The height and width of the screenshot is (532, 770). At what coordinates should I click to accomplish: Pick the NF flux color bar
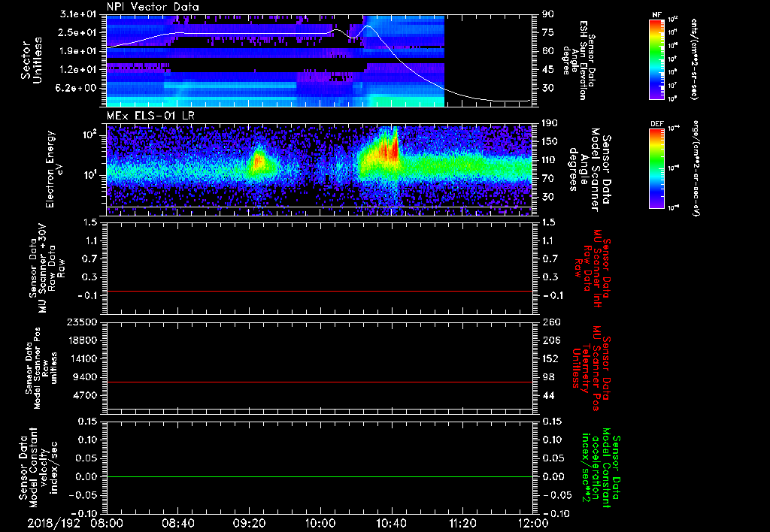click(x=656, y=59)
